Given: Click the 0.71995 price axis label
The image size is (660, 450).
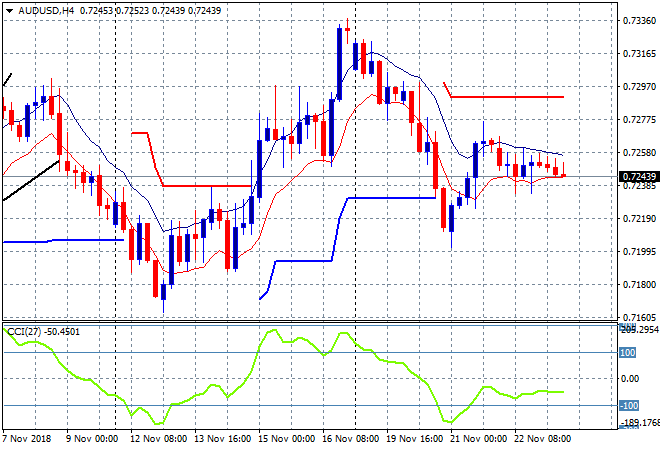Looking at the screenshot, I should click(639, 251).
